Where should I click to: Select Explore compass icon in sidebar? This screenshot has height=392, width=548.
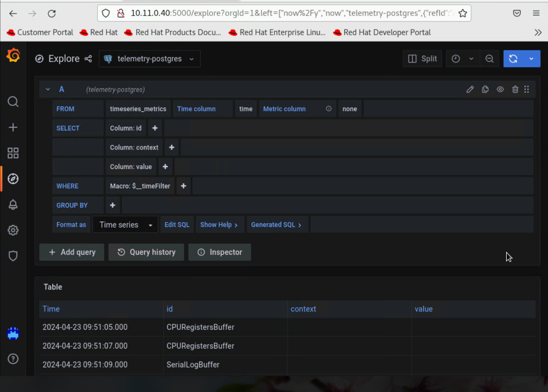(x=13, y=179)
